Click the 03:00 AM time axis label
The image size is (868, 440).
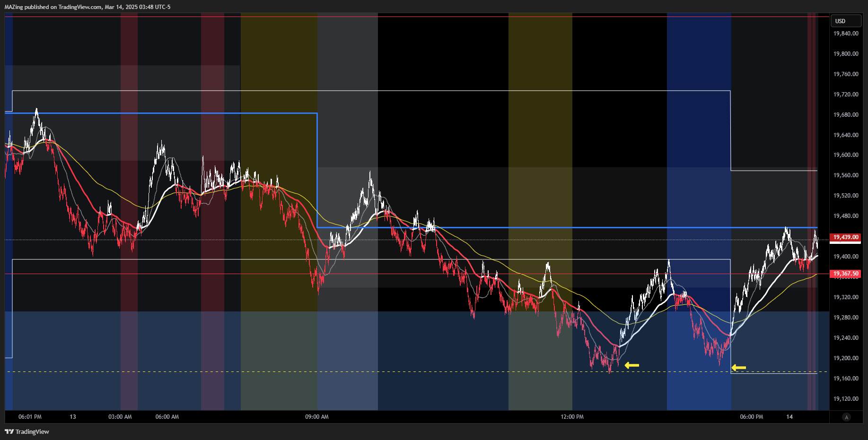click(120, 417)
